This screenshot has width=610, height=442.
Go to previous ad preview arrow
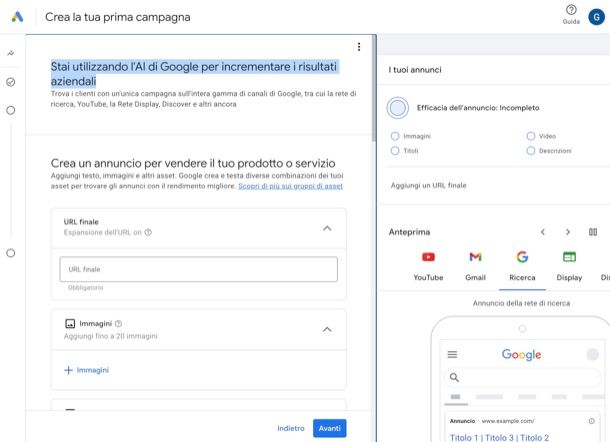(x=543, y=232)
